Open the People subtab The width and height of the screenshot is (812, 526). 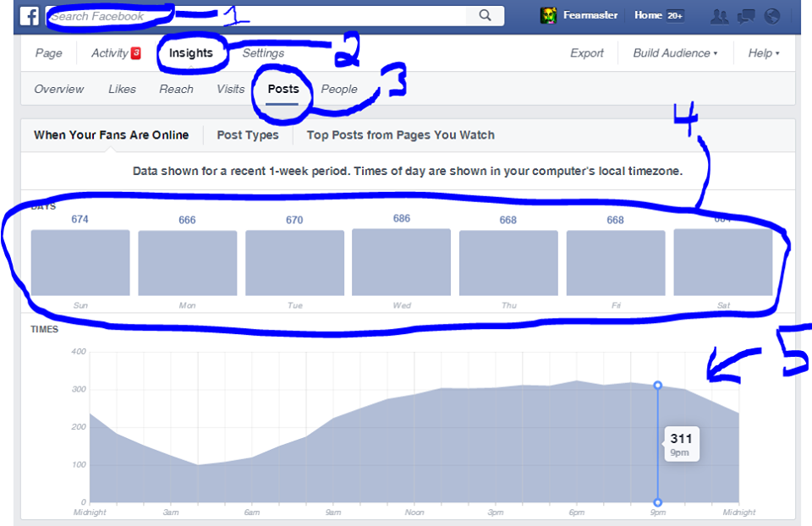tap(339, 89)
